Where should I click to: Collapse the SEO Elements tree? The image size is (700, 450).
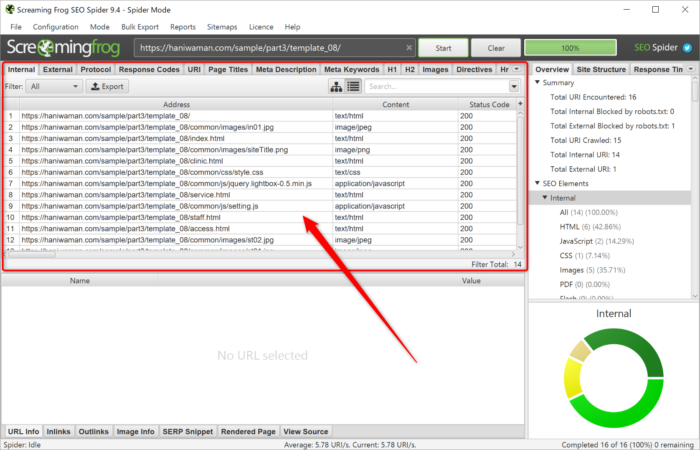(x=535, y=184)
